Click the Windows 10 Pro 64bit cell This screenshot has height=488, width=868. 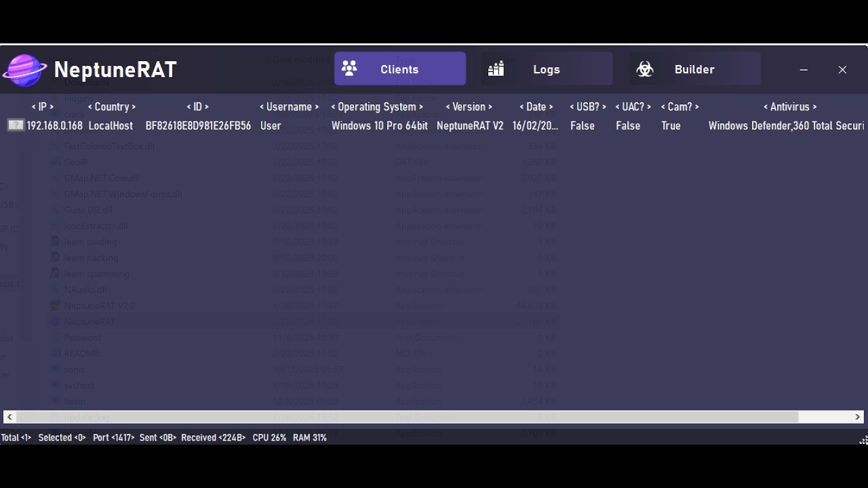coord(380,126)
